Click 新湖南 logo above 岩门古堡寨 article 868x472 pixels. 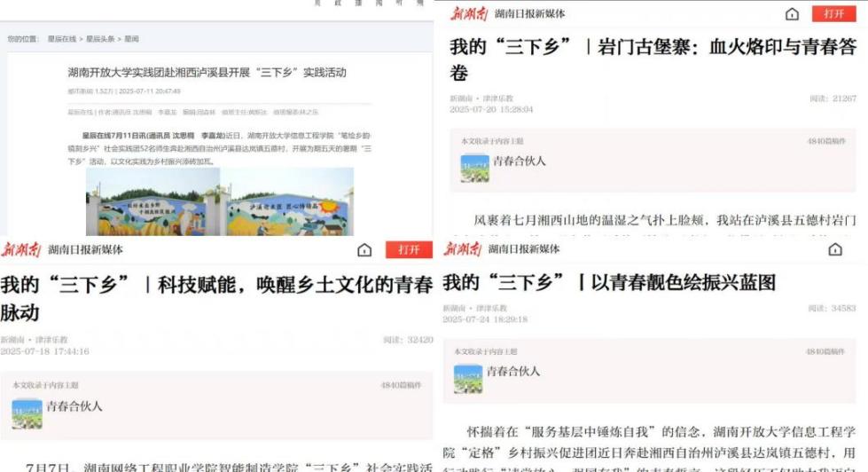coord(467,13)
